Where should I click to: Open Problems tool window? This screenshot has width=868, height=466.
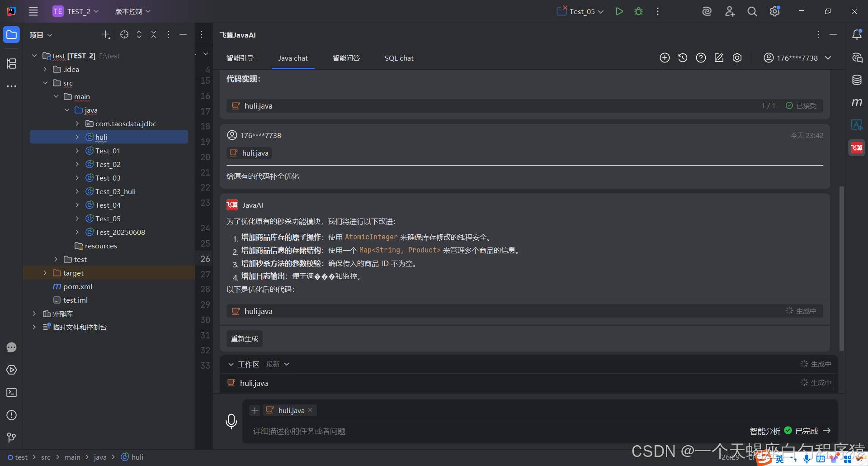click(x=11, y=415)
